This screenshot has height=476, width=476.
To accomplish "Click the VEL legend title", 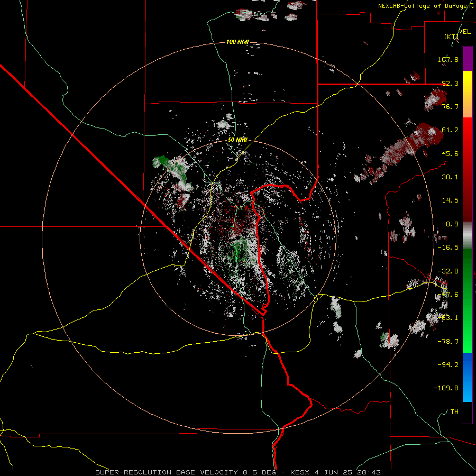I will click(x=464, y=32).
